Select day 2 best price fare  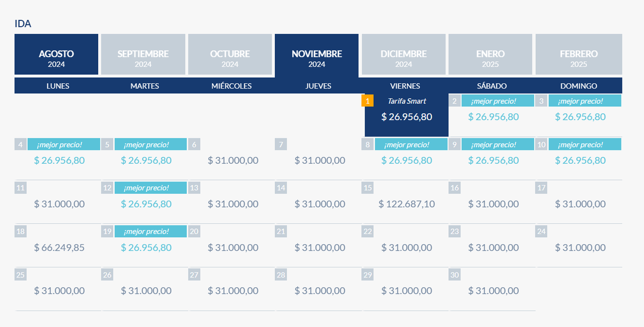click(x=493, y=117)
